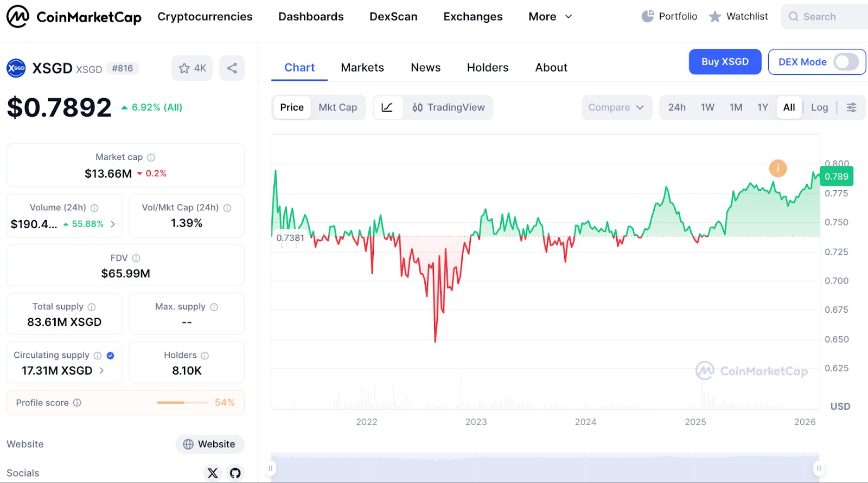Share XSGD using the share icon
This screenshot has height=483, width=868.
[232, 68]
